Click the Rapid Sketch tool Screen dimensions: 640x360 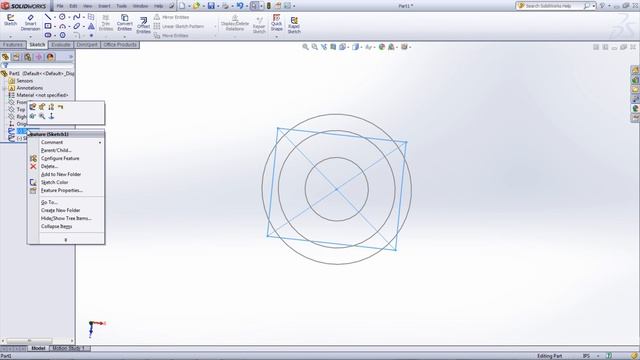(x=294, y=25)
